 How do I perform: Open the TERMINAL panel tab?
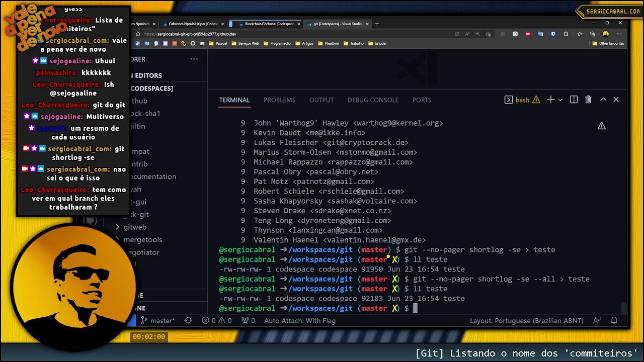pyautogui.click(x=234, y=100)
